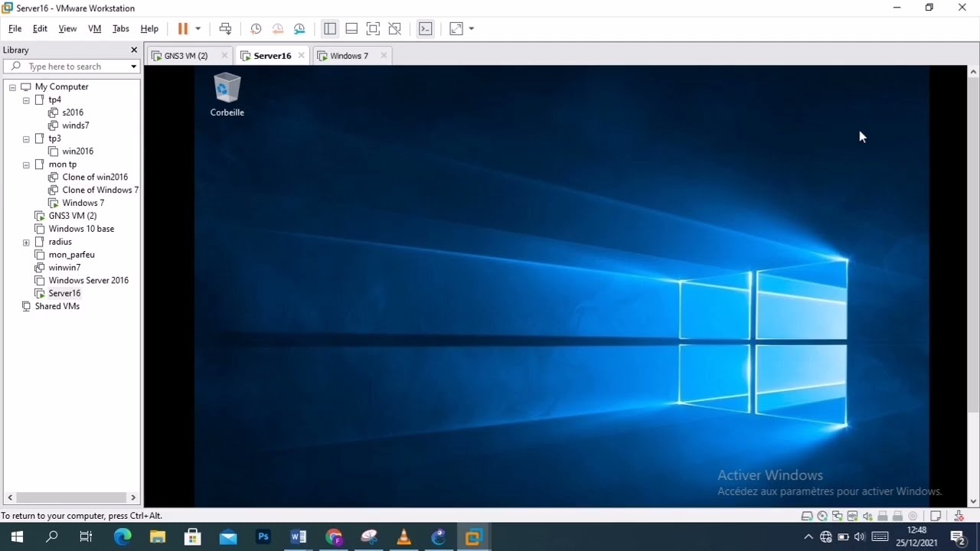
Task: Close the Server16 tab
Action: (301, 56)
